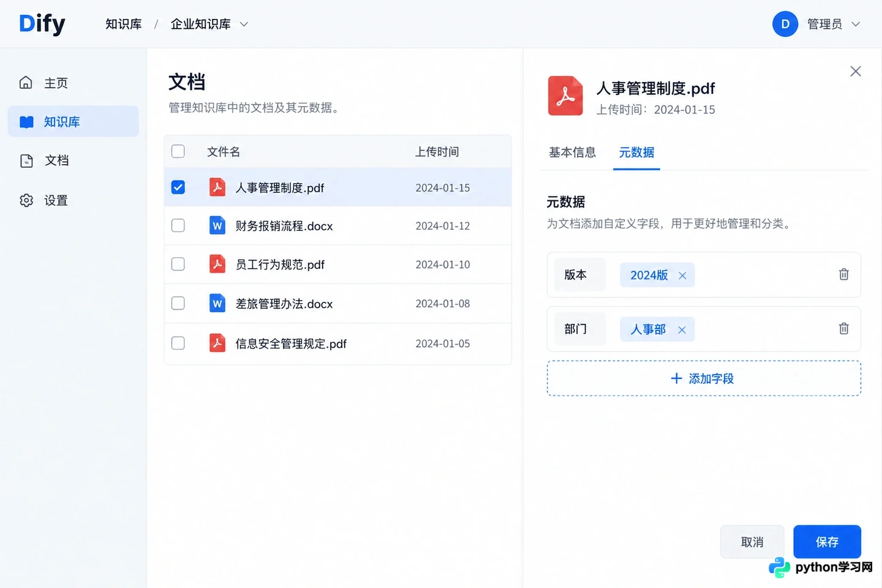Click the 企业知识库 breadcrumb text
This screenshot has height=588, width=882.
pos(200,24)
